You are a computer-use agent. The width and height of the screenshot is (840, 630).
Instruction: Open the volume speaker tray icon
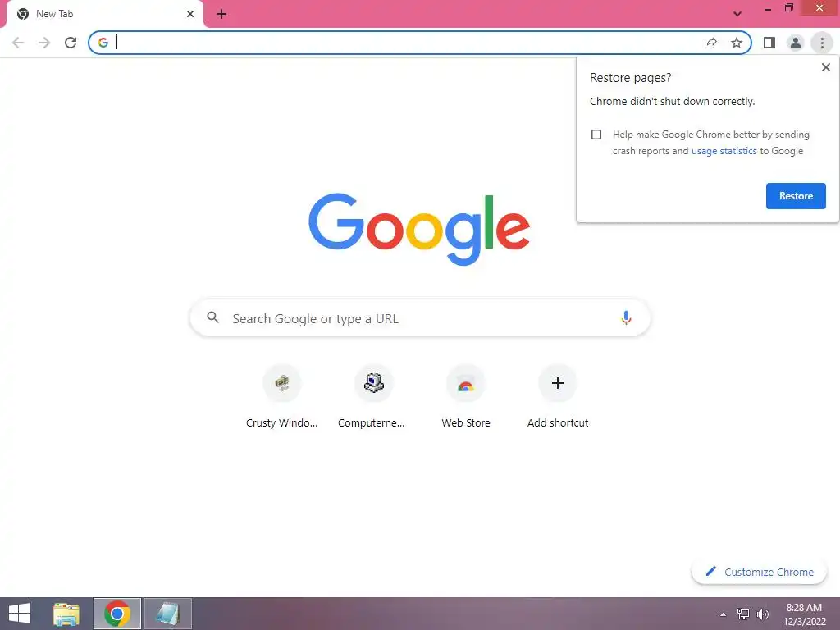coord(762,614)
